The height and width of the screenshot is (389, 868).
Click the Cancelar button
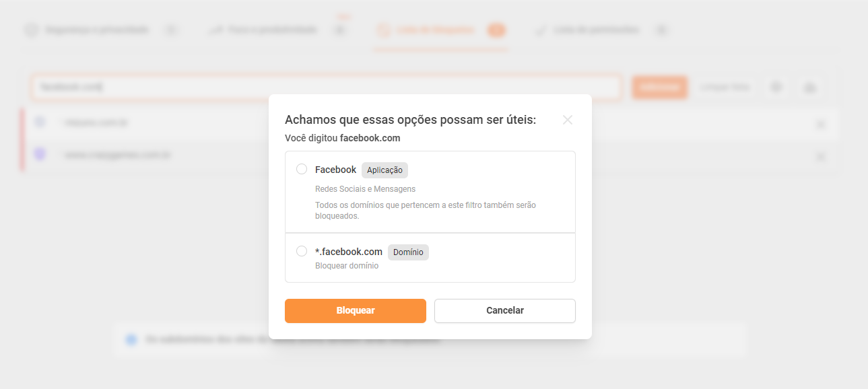click(x=504, y=310)
